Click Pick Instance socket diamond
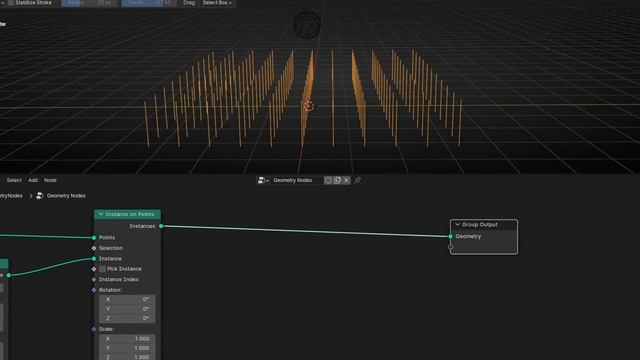 click(x=94, y=269)
